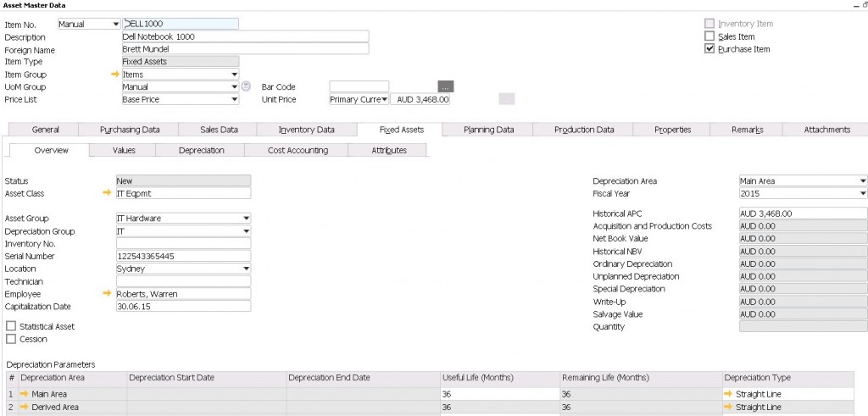This screenshot has height=416, width=868.
Task: Open the Depreciation sub-tab
Action: tap(201, 150)
